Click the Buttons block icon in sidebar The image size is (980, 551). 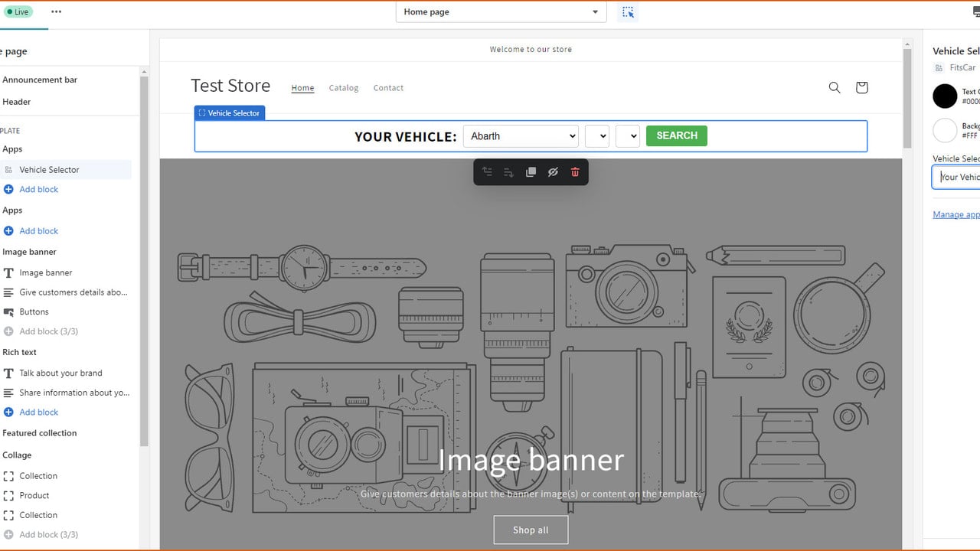click(8, 312)
